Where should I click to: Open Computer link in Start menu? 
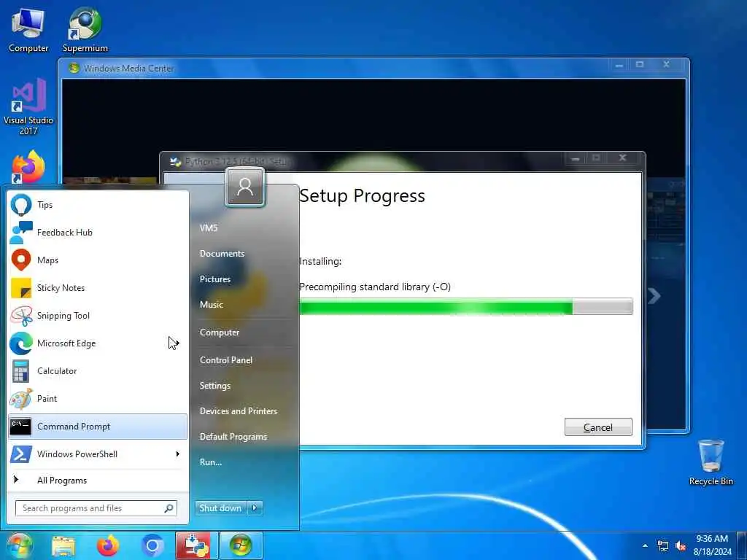[x=219, y=332]
